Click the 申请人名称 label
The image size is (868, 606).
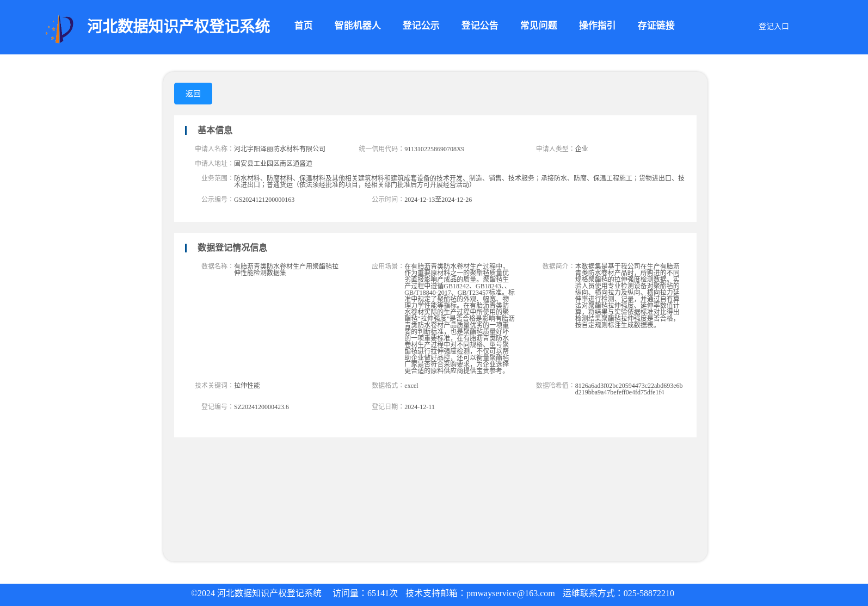pyautogui.click(x=214, y=149)
